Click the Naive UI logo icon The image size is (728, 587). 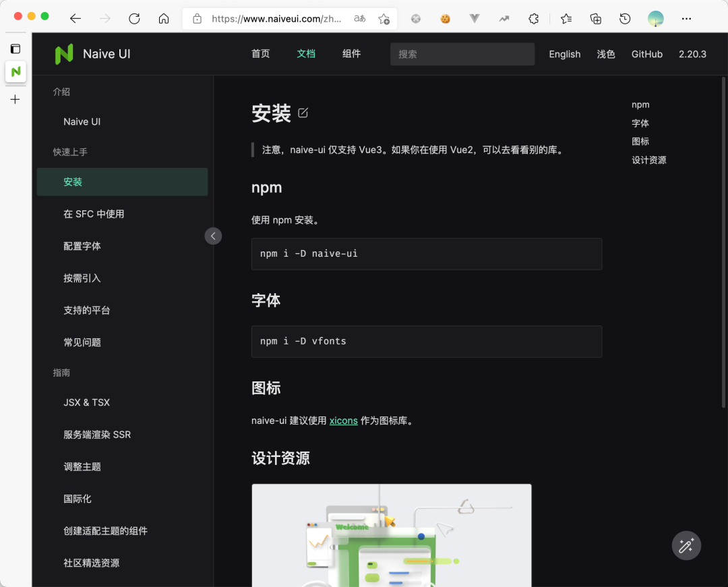64,54
